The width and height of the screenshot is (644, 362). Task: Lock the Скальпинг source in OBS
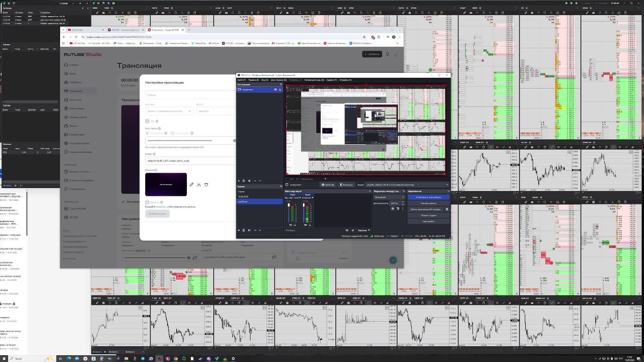(x=280, y=89)
